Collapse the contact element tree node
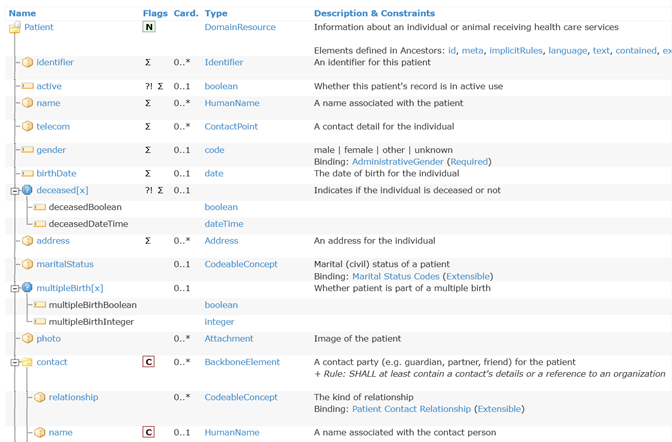Image resolution: width=672 pixels, height=442 pixels. (x=14, y=363)
